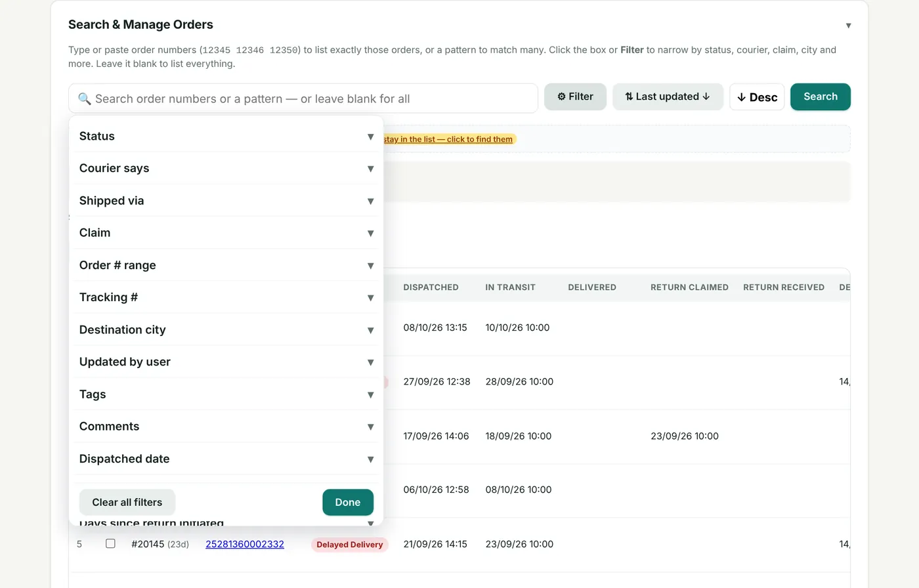This screenshot has width=919, height=588.
Task: Click the Delayed Delivery status badge
Action: 350,545
